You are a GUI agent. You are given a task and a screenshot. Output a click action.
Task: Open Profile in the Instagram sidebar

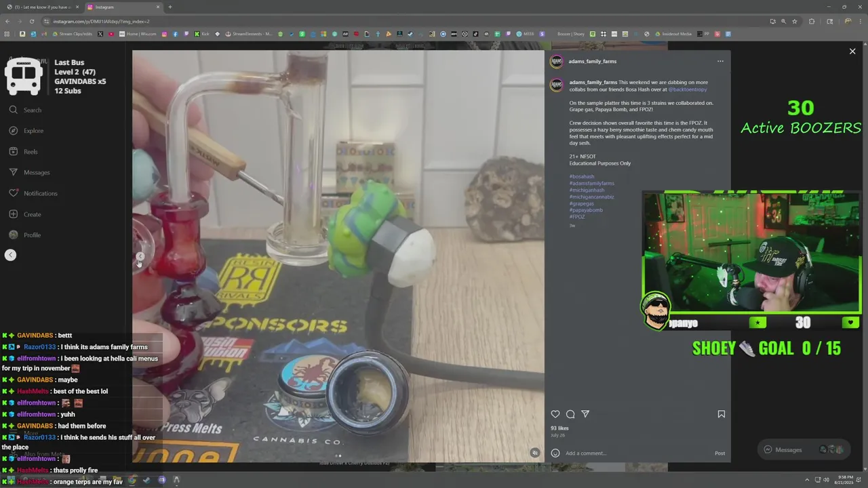tap(25, 235)
